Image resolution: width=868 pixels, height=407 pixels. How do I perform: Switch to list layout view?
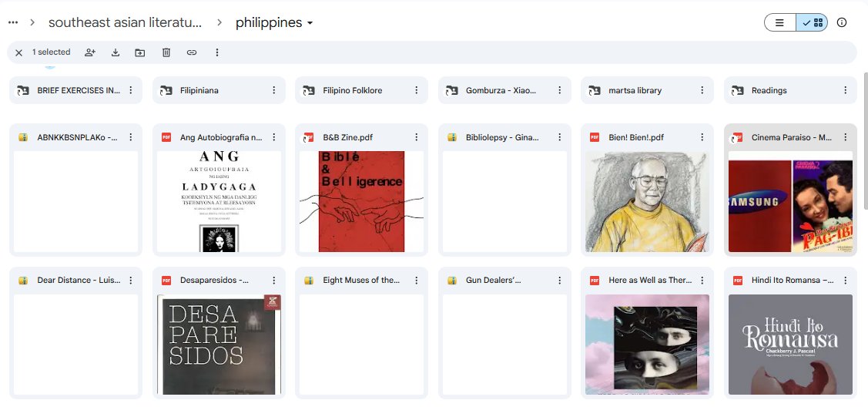coord(780,22)
